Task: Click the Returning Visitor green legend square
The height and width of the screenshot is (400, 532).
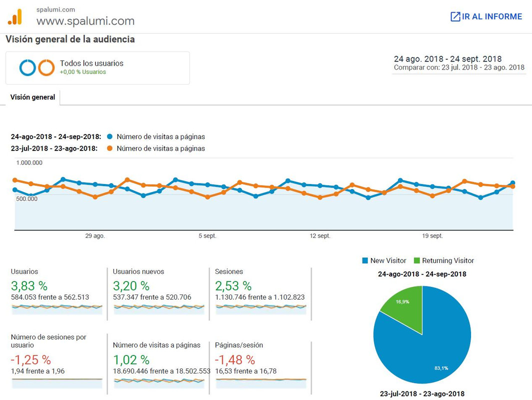Action: click(417, 260)
